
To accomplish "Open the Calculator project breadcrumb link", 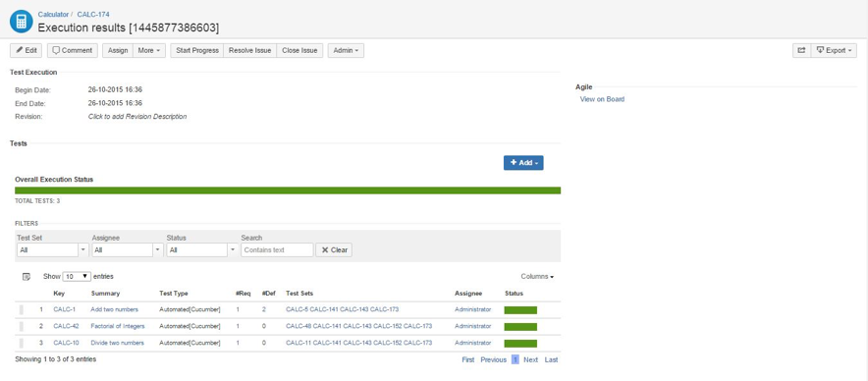I will pyautogui.click(x=53, y=15).
